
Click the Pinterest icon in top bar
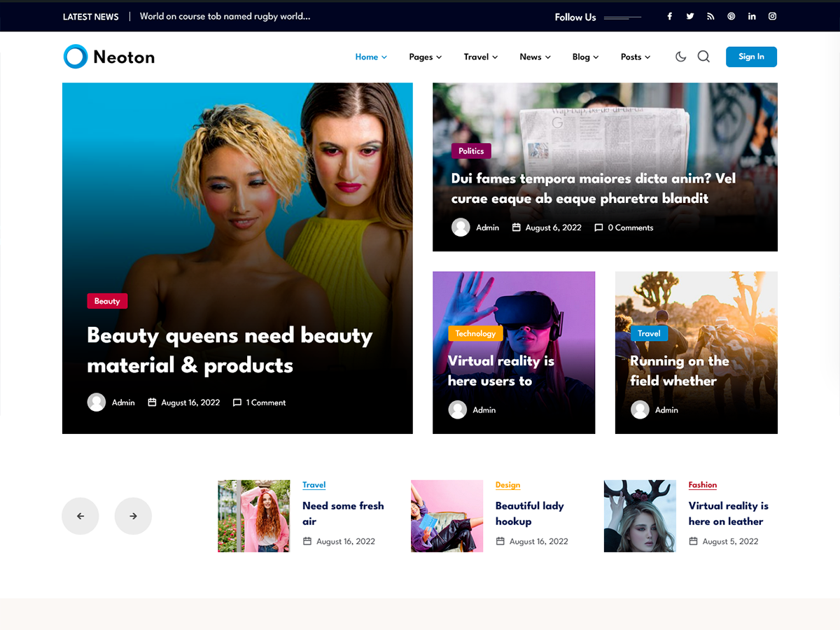[x=731, y=17]
